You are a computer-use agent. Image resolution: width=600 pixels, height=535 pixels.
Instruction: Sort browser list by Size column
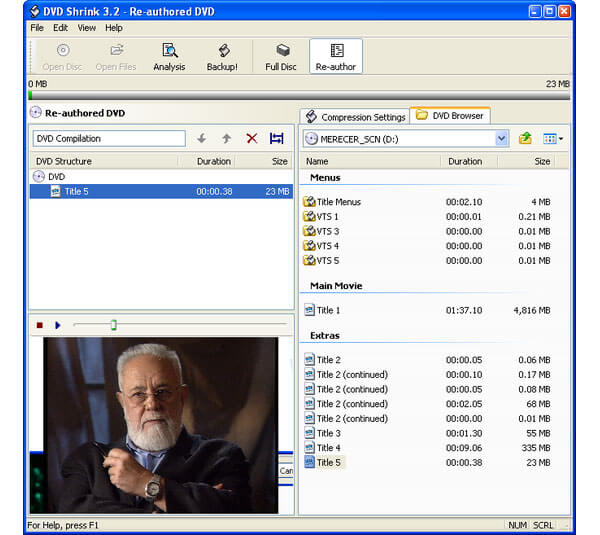click(x=526, y=161)
